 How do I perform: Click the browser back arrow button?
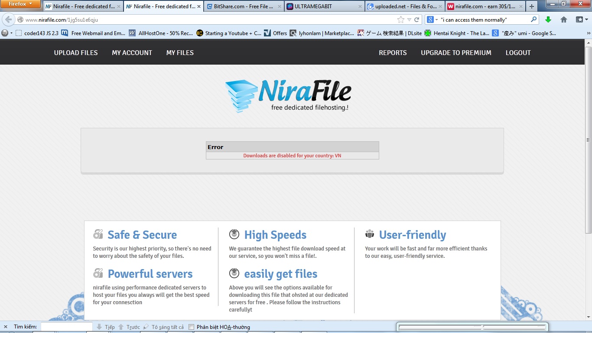(8, 20)
